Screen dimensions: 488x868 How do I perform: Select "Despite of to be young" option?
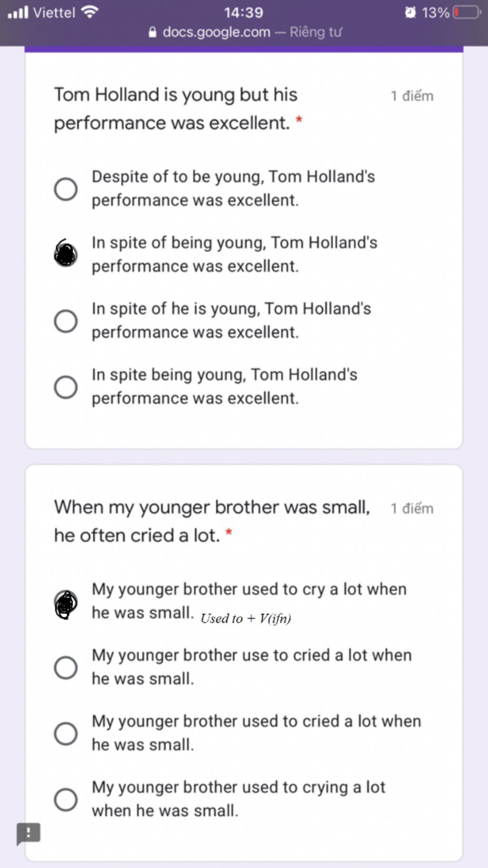(x=66, y=189)
